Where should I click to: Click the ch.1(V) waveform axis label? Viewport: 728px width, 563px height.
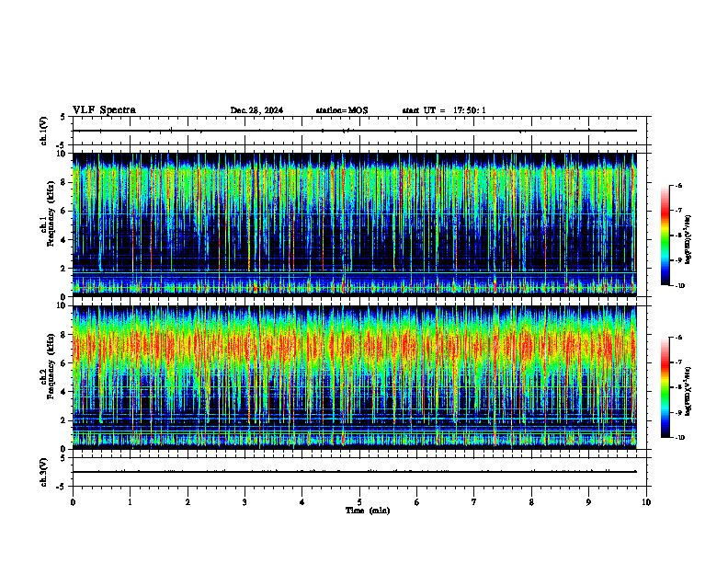point(43,131)
